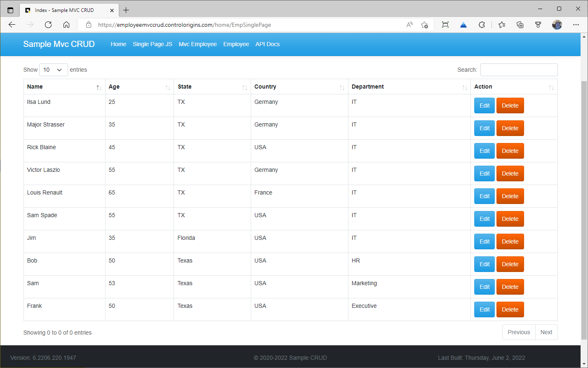The height and width of the screenshot is (368, 588).
Task: Click the browser back arrow
Action: pyautogui.click(x=12, y=24)
